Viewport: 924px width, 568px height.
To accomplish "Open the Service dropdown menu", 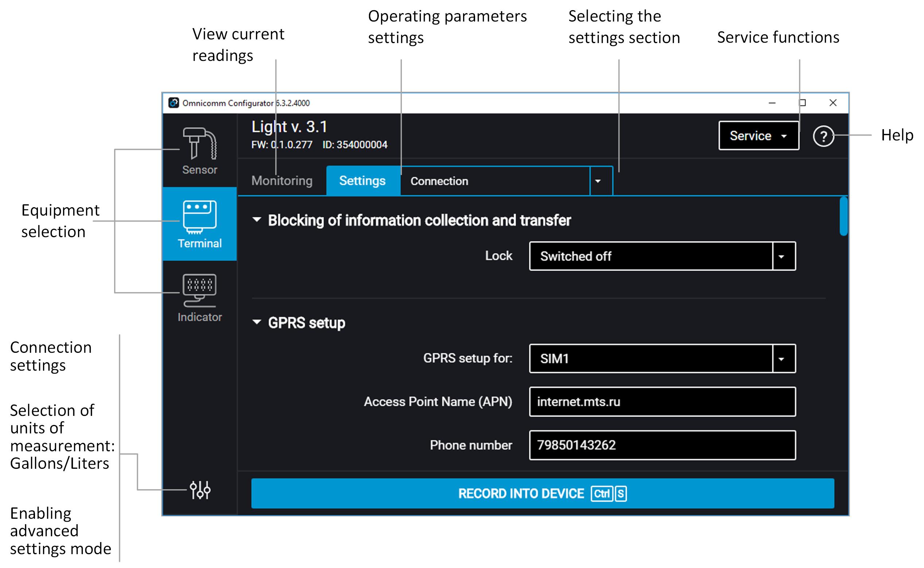I will coord(758,136).
